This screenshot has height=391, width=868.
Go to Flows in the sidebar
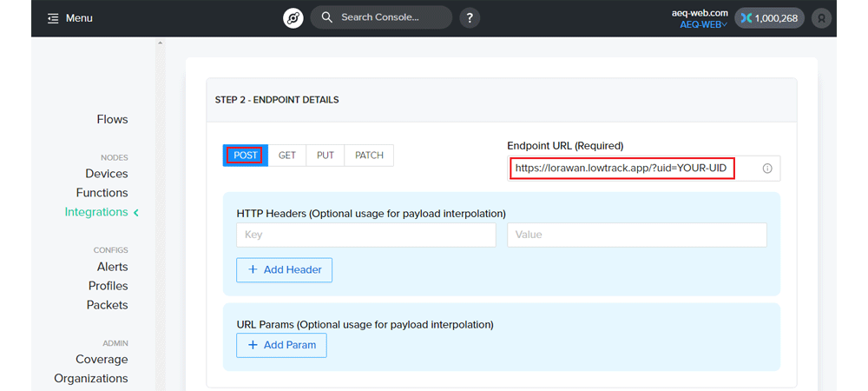coord(112,120)
